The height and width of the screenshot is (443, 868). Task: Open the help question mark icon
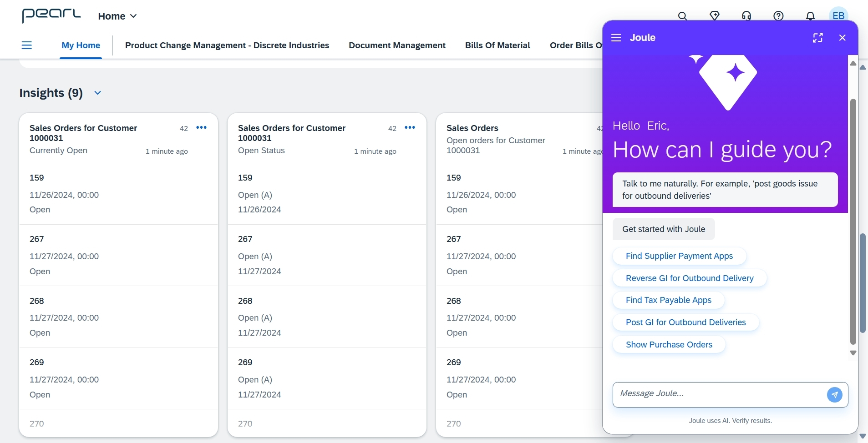point(779,16)
